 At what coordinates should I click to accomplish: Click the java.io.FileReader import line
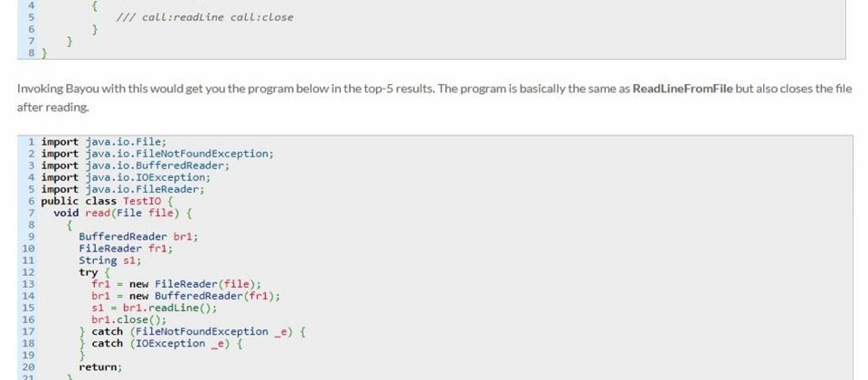[x=123, y=189]
